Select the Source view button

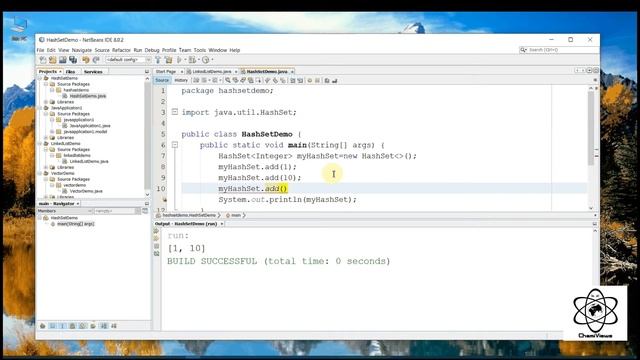[x=162, y=80]
